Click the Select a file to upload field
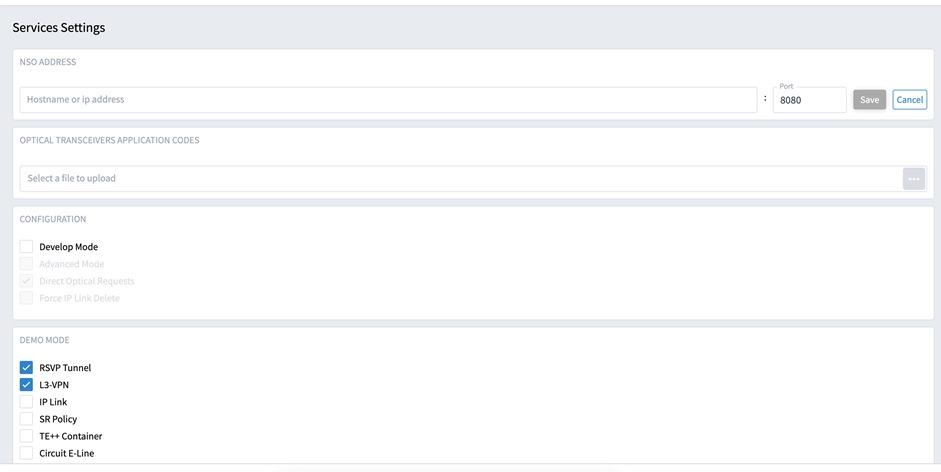Viewport: 941px width, 472px height. (460, 179)
